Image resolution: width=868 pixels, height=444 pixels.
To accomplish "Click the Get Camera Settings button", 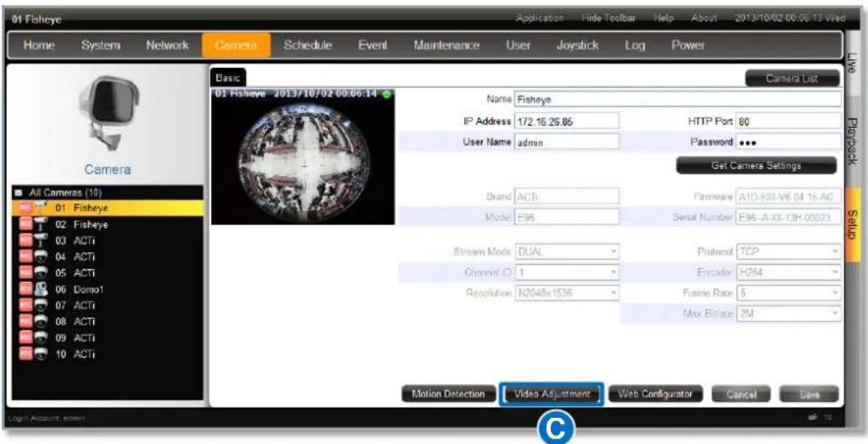I will coord(757,165).
